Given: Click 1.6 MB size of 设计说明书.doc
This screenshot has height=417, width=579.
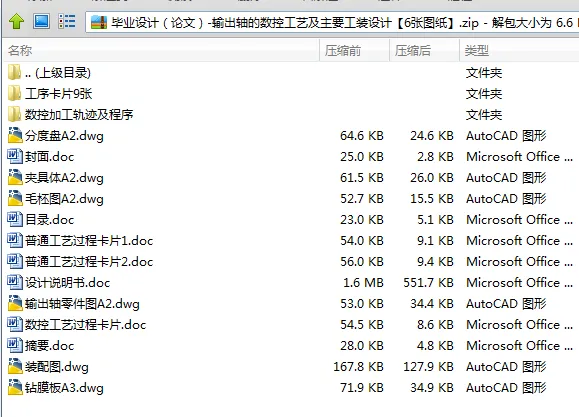Looking at the screenshot, I should coord(363,283).
